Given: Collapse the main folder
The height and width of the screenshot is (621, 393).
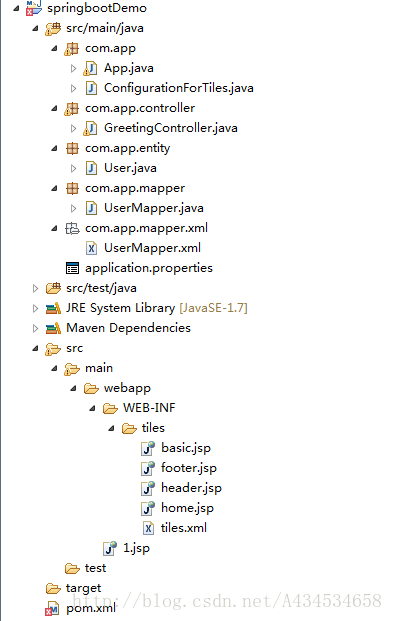Looking at the screenshot, I should tap(54, 369).
